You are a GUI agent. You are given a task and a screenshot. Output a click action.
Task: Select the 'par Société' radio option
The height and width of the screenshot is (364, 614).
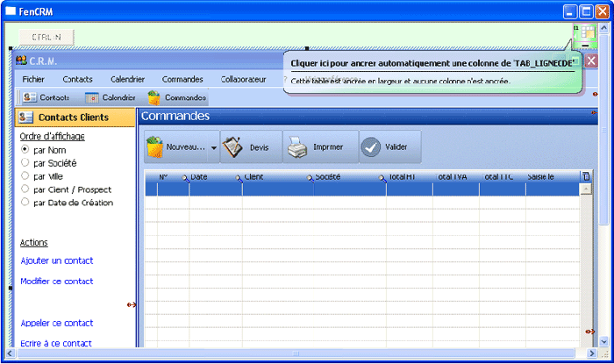click(25, 163)
